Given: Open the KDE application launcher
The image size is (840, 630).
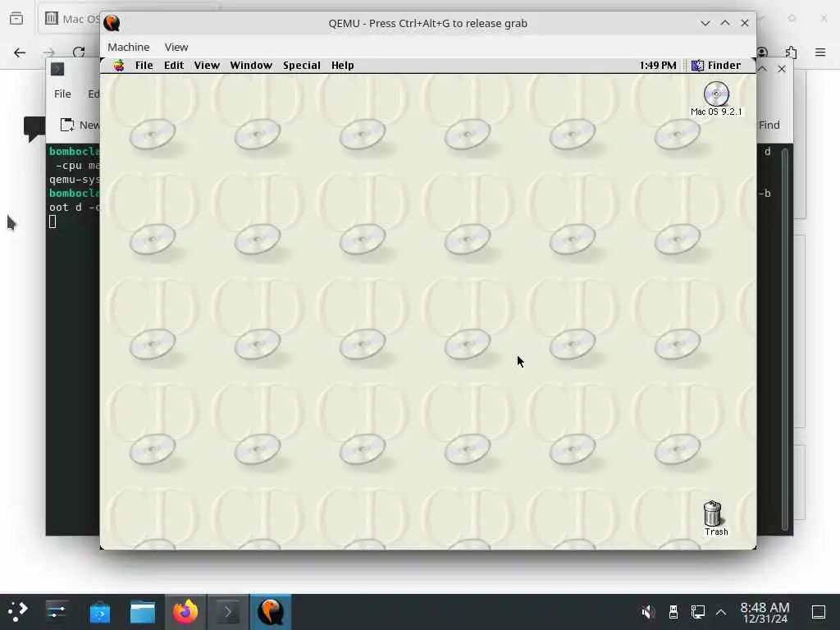Looking at the screenshot, I should (x=18, y=612).
